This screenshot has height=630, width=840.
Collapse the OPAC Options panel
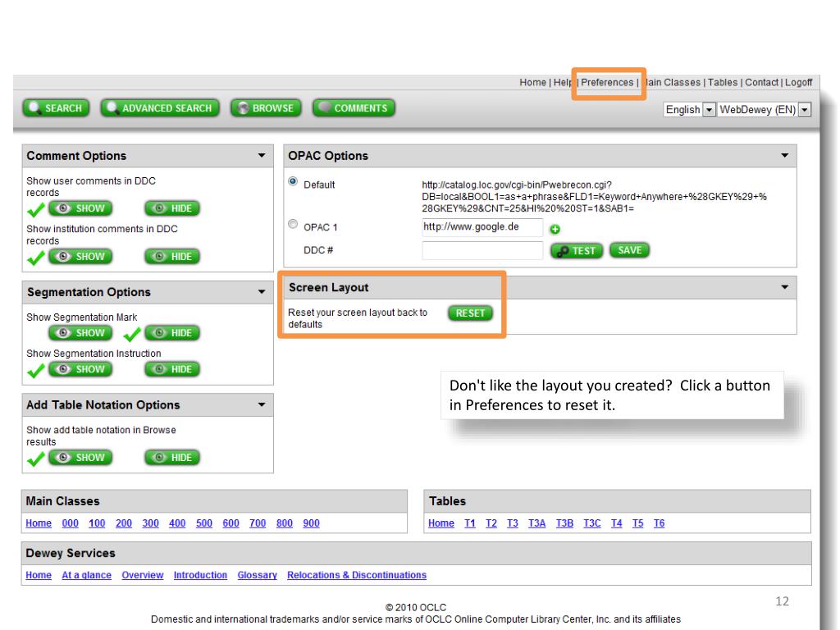[x=785, y=155]
